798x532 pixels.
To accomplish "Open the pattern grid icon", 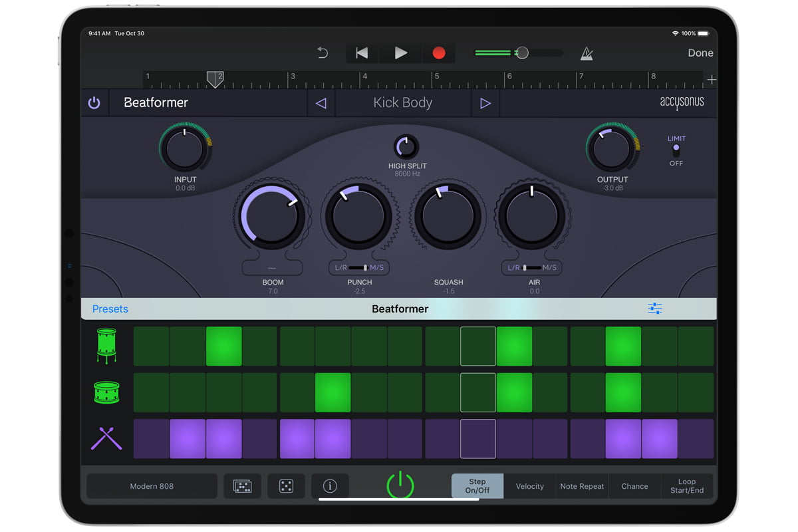I will (242, 486).
